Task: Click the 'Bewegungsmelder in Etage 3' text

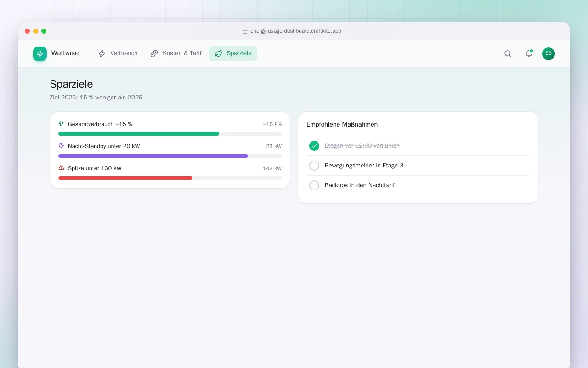Action: (364, 166)
